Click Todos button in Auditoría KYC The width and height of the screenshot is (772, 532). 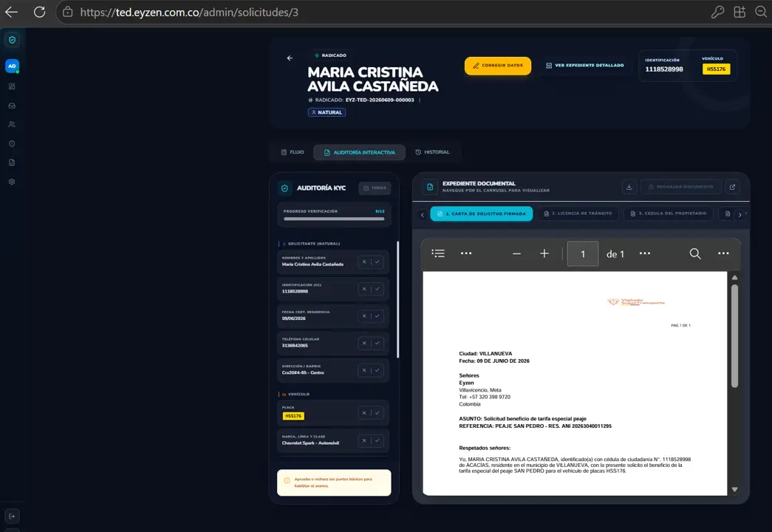[375, 188]
